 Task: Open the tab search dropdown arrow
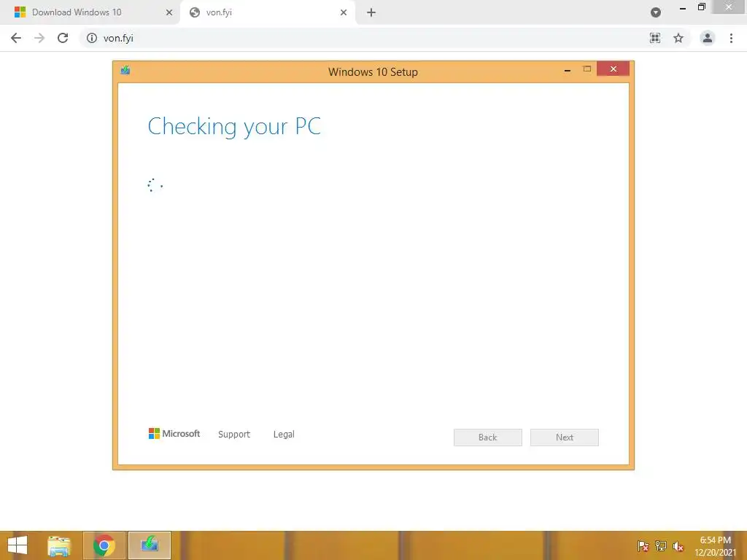pyautogui.click(x=656, y=12)
